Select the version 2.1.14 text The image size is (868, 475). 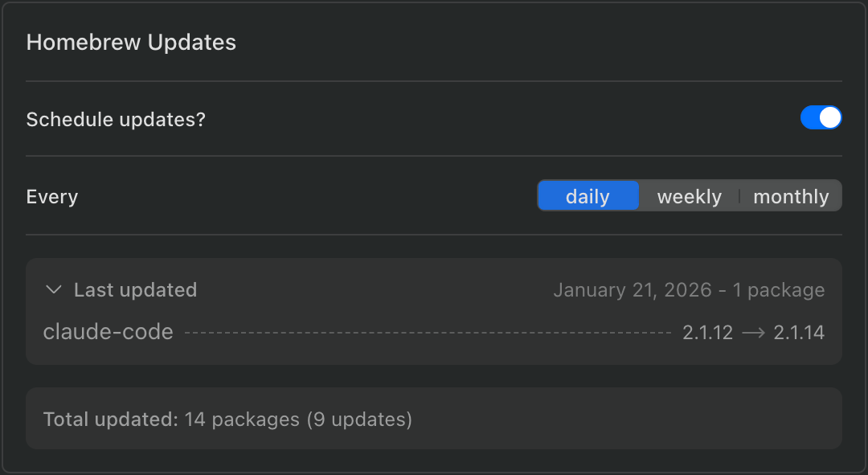click(x=799, y=331)
